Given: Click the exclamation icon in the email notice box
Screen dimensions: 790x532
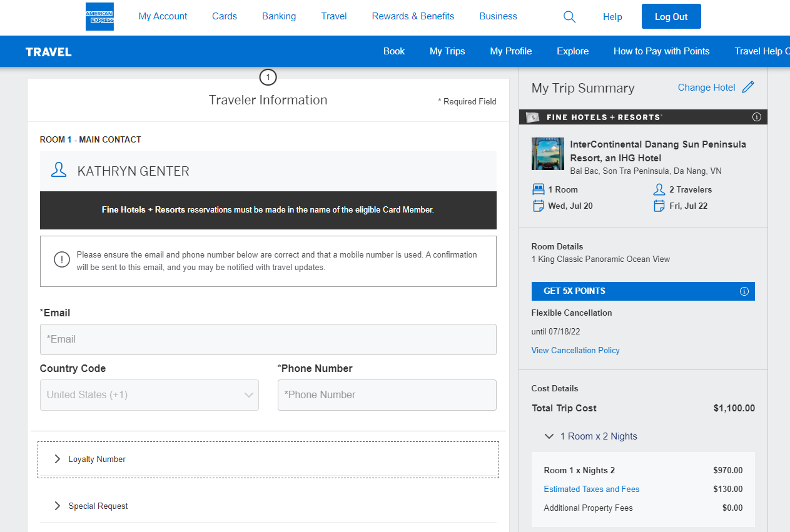Looking at the screenshot, I should click(61, 259).
